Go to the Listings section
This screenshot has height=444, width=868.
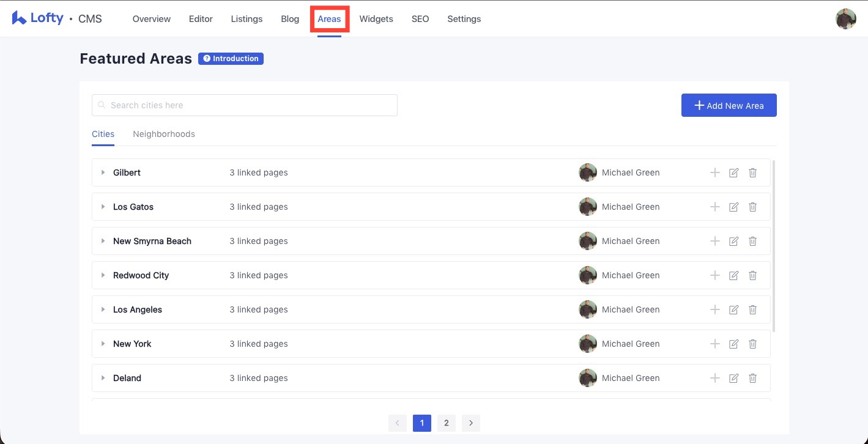247,19
